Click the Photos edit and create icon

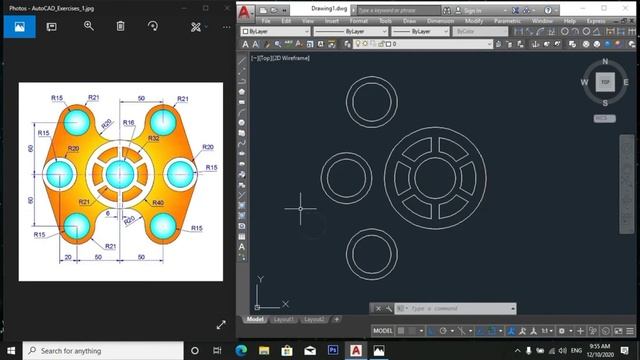click(196, 27)
